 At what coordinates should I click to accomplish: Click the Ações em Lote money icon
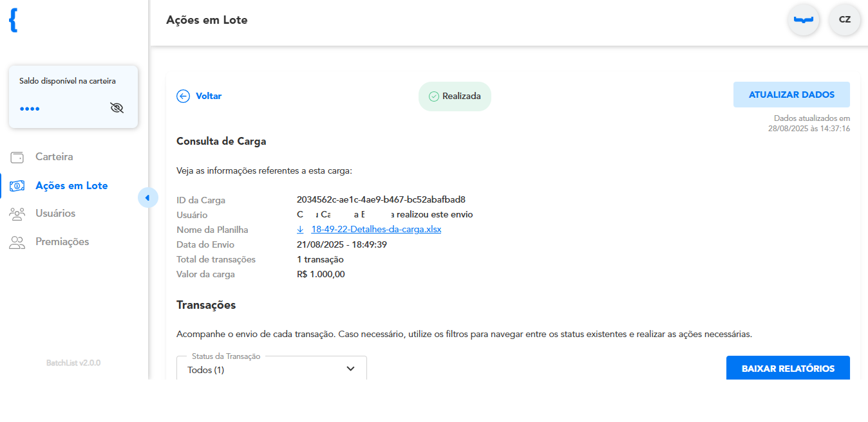point(17,186)
